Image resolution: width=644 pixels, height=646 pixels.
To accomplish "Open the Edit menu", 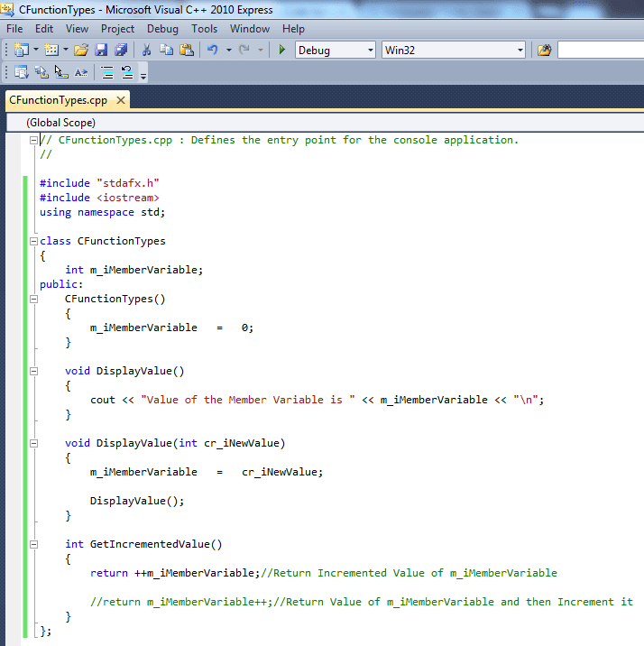I will [x=44, y=29].
